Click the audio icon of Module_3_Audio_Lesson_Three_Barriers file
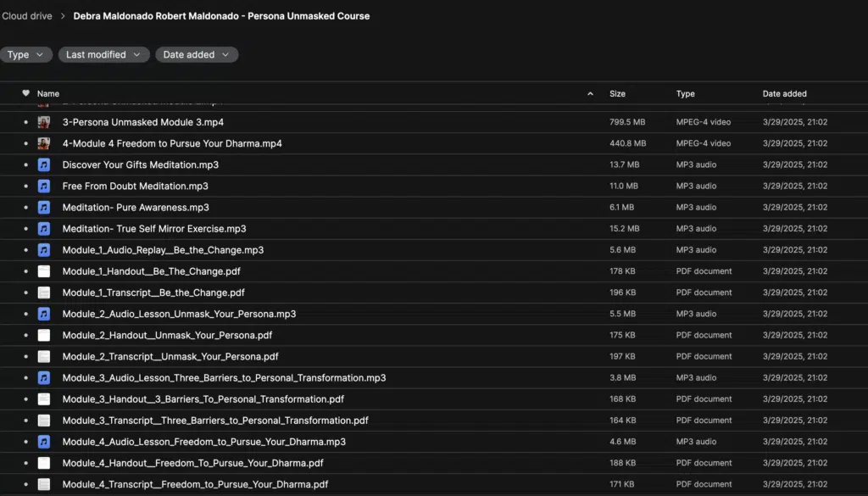This screenshot has height=496, width=868. tap(44, 378)
